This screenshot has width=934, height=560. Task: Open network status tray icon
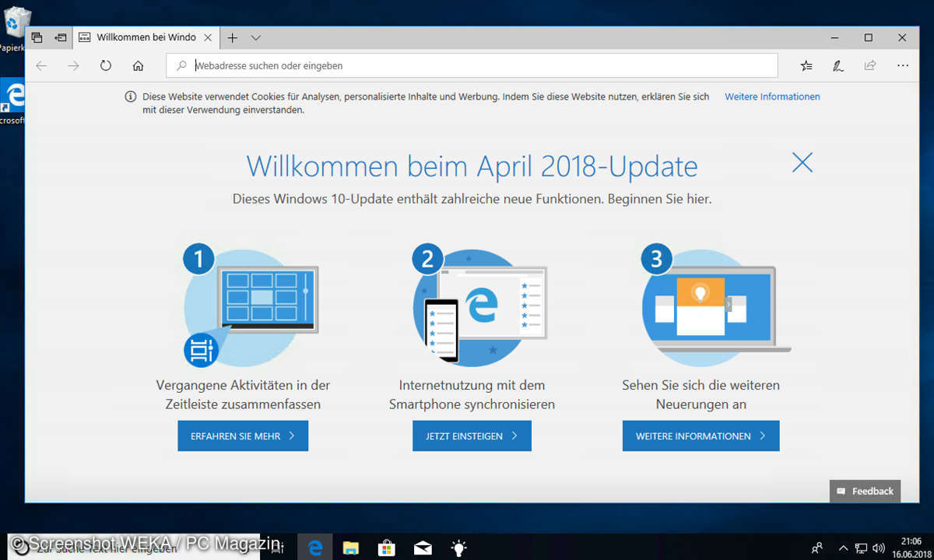[x=861, y=548]
